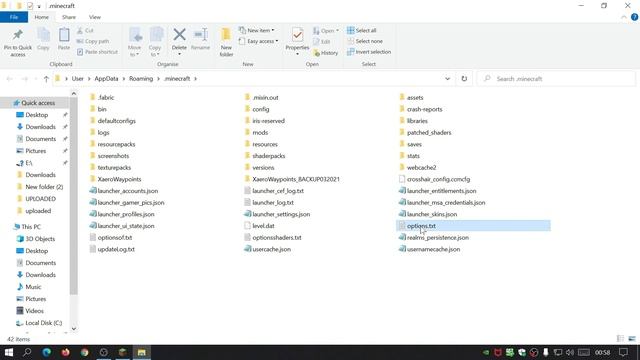Select This PC in navigation pane

[31, 227]
